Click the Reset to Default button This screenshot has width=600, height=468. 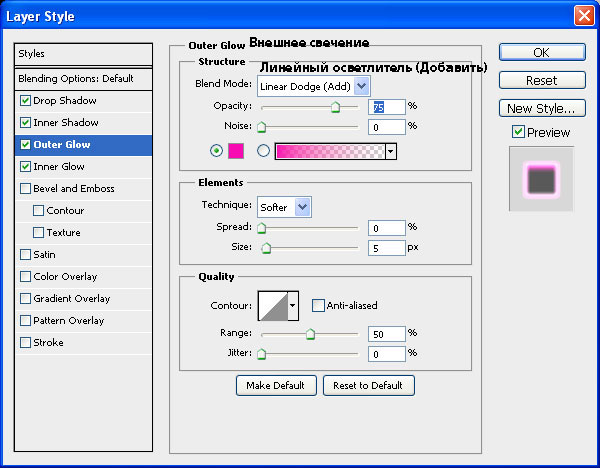(x=368, y=385)
